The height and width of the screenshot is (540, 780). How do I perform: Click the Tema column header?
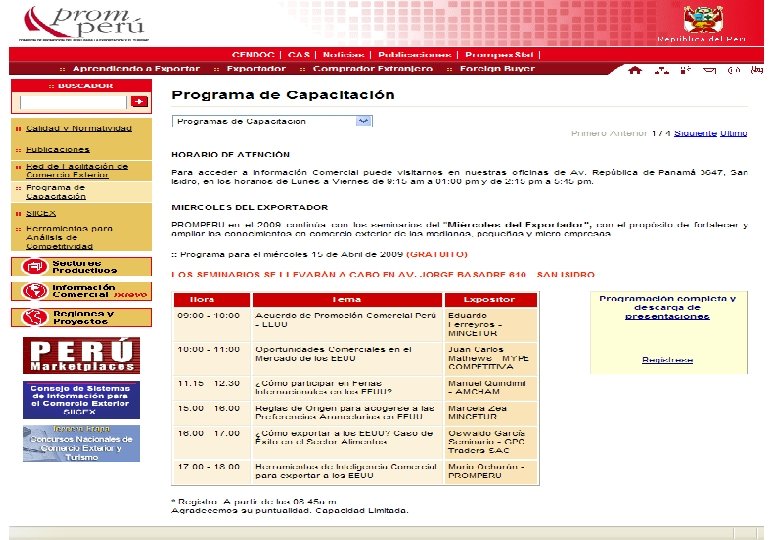pyautogui.click(x=347, y=299)
